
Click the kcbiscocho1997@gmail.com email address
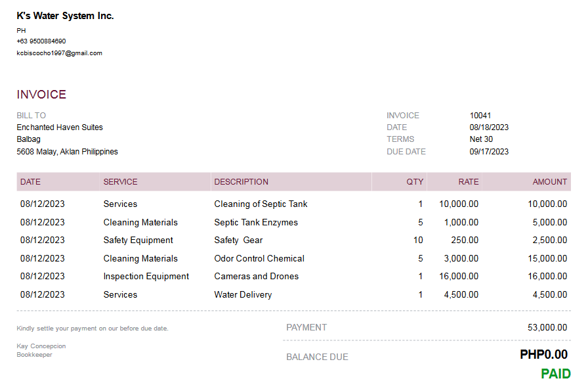59,53
